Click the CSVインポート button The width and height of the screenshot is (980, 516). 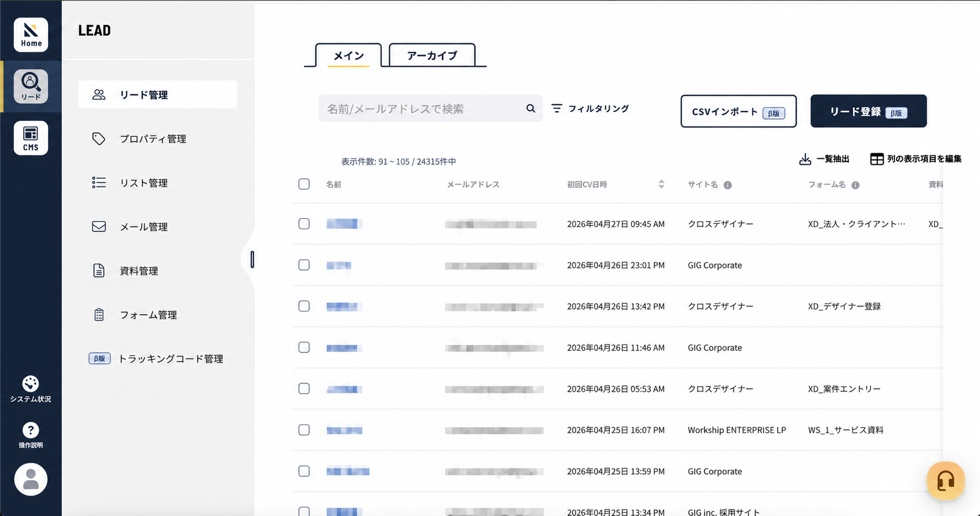[x=739, y=111]
